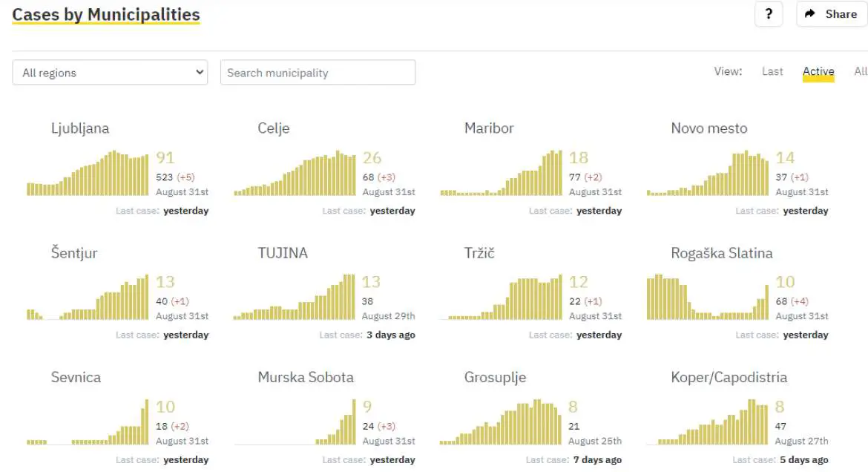
Task: Open the Rogaška Slatina chart
Action: (708, 298)
